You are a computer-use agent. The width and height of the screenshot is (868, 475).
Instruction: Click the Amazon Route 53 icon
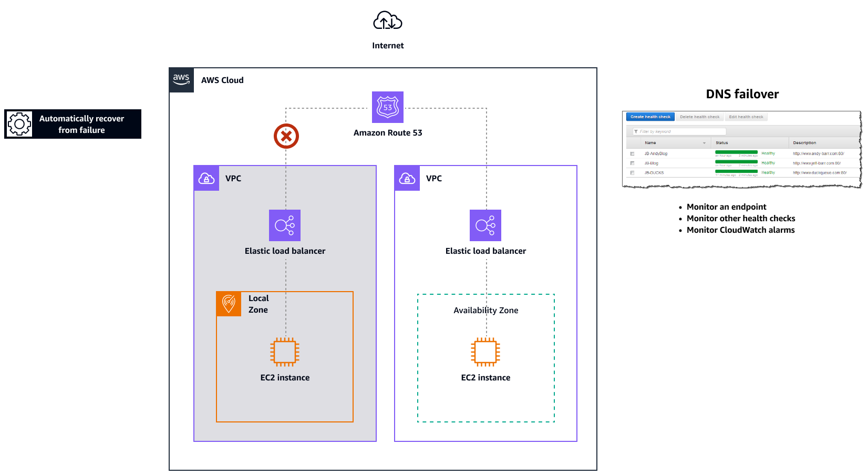(x=387, y=108)
